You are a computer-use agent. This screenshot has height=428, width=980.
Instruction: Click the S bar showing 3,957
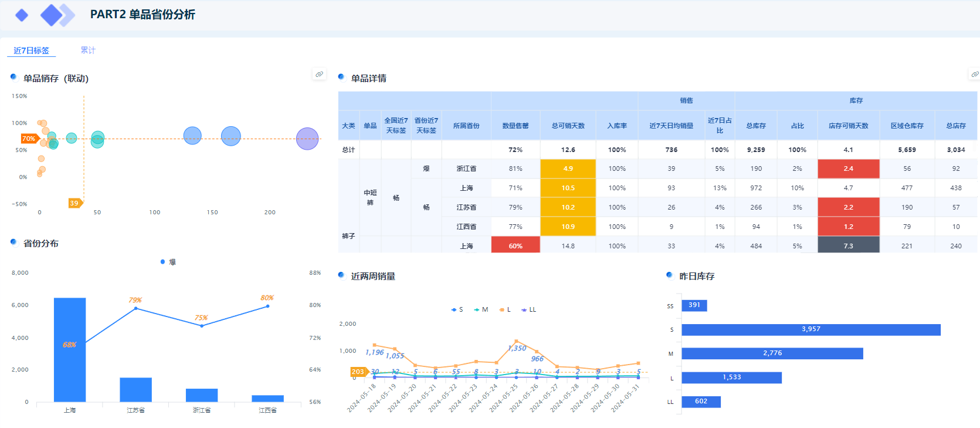tap(811, 329)
